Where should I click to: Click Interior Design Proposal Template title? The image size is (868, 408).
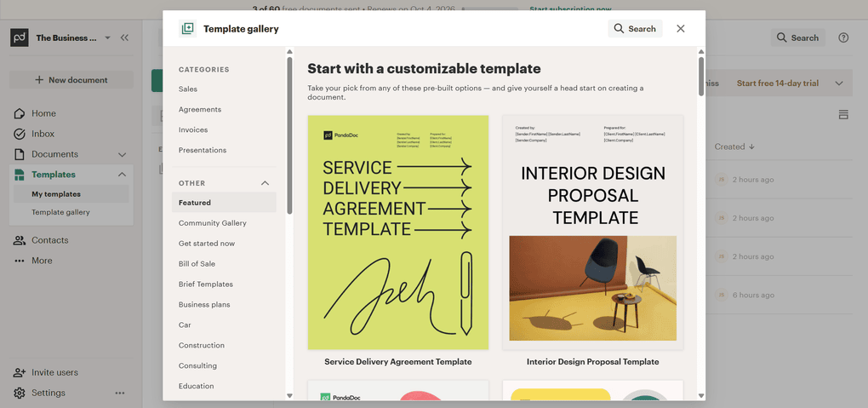(x=593, y=362)
